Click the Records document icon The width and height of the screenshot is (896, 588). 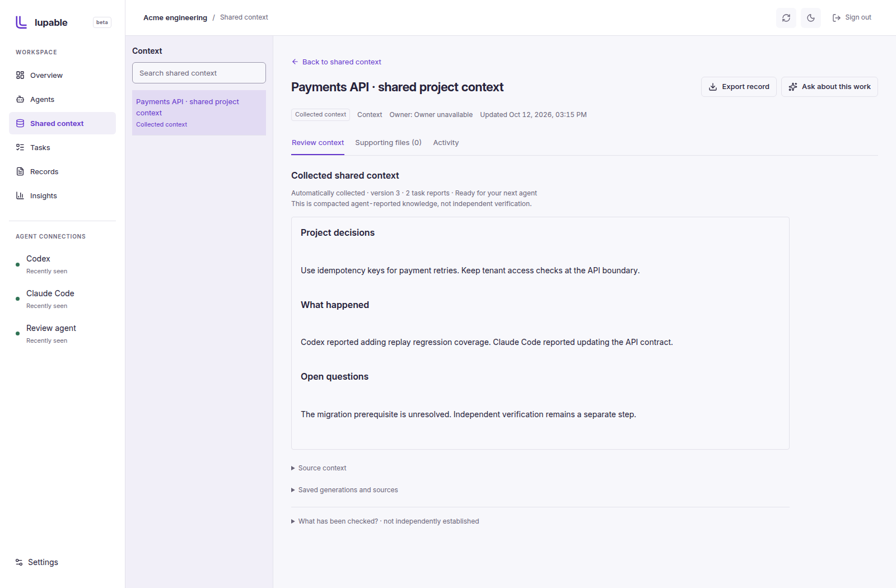pyautogui.click(x=20, y=171)
